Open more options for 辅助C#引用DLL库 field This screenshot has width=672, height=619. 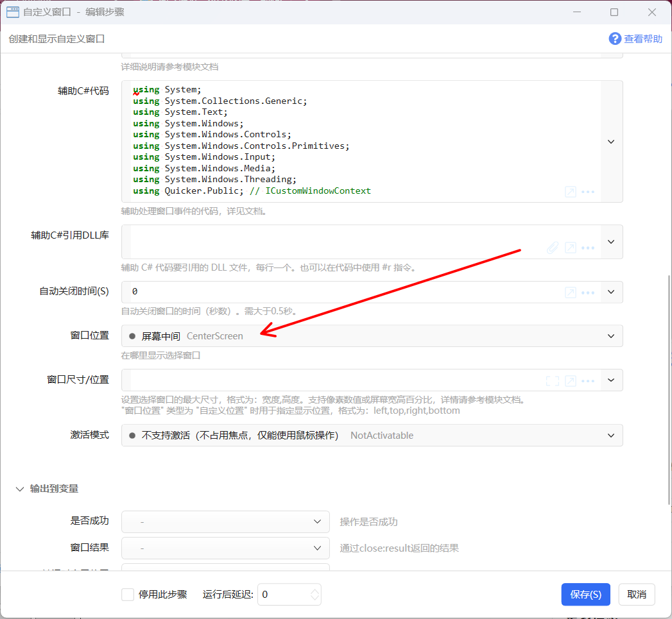point(588,248)
